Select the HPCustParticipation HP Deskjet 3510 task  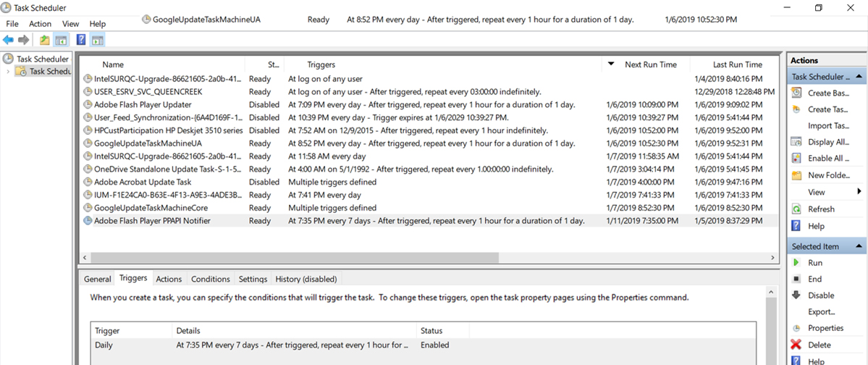(x=429, y=130)
